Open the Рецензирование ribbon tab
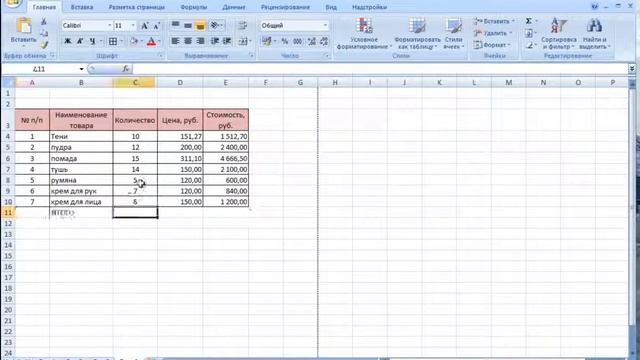The height and width of the screenshot is (360, 640). [285, 7]
